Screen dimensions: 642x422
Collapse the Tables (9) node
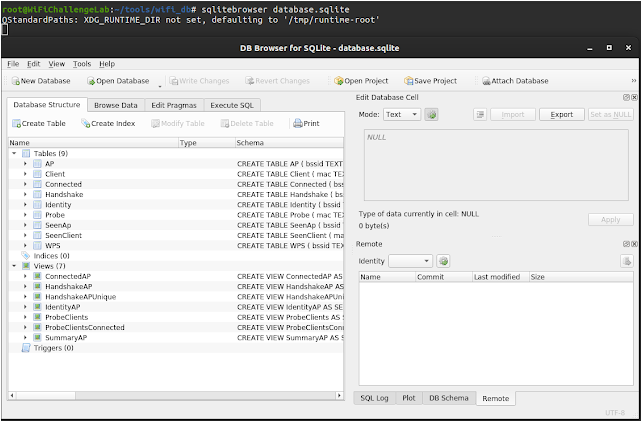click(14, 153)
